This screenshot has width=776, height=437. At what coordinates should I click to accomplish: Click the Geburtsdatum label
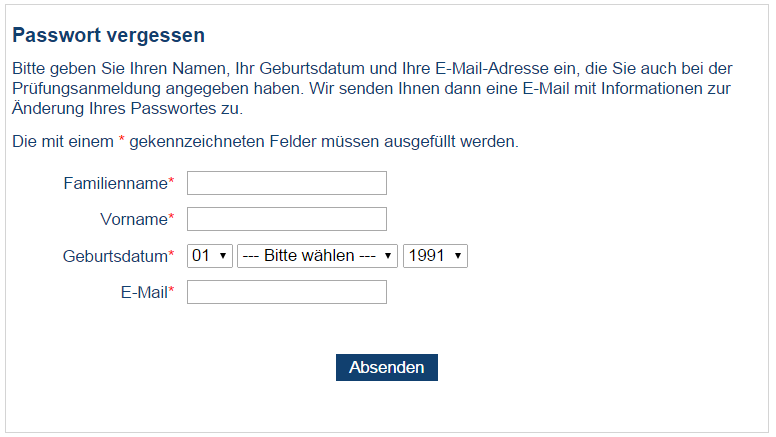pos(114,256)
